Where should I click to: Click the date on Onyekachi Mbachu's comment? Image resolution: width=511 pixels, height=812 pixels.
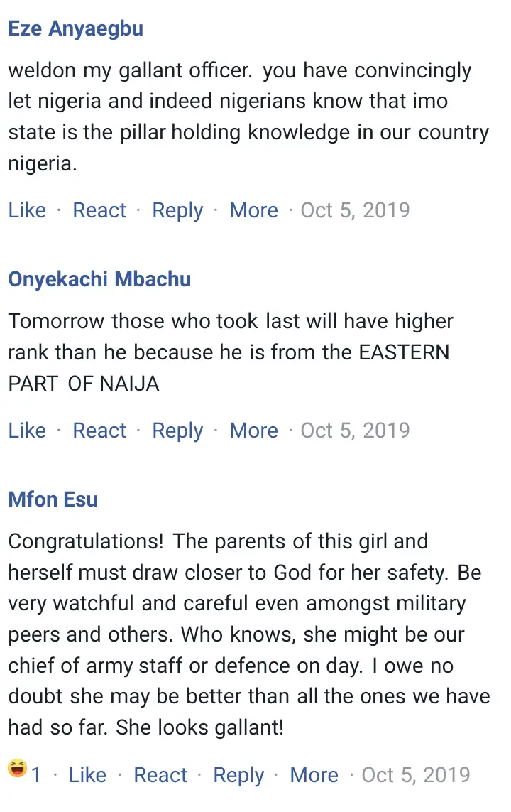coord(355,431)
